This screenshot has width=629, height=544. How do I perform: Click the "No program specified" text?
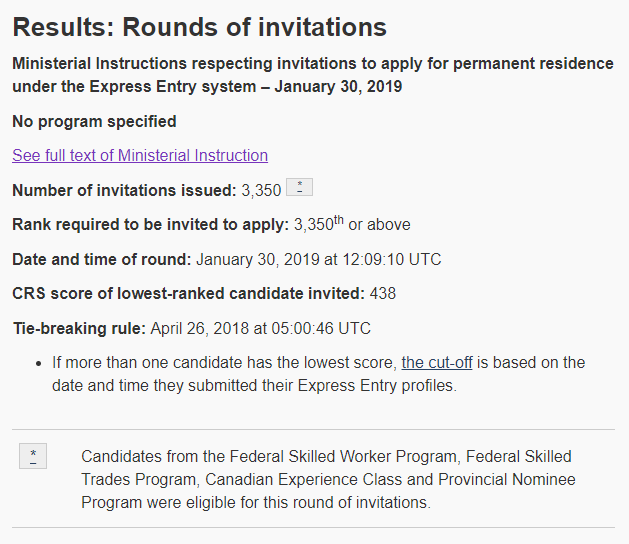coord(94,121)
